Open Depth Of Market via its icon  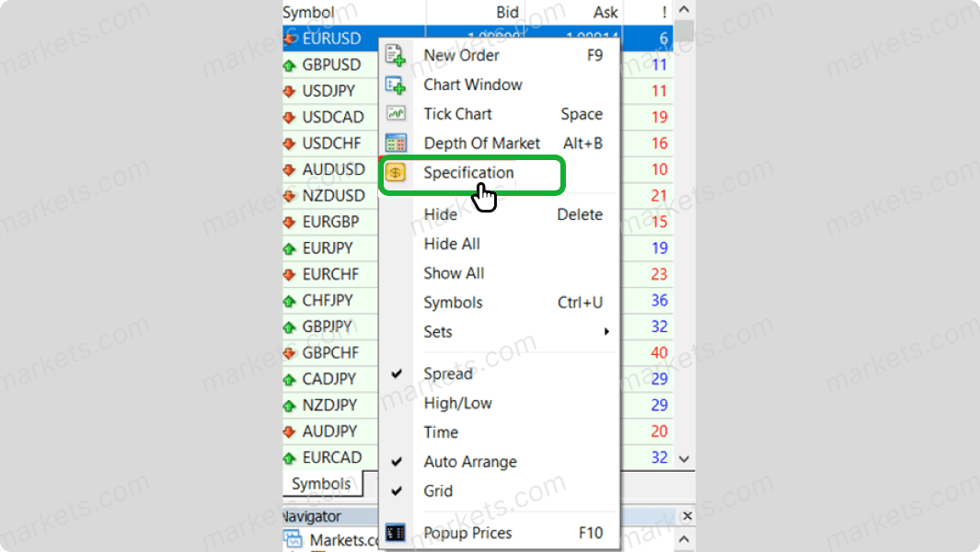click(x=396, y=143)
